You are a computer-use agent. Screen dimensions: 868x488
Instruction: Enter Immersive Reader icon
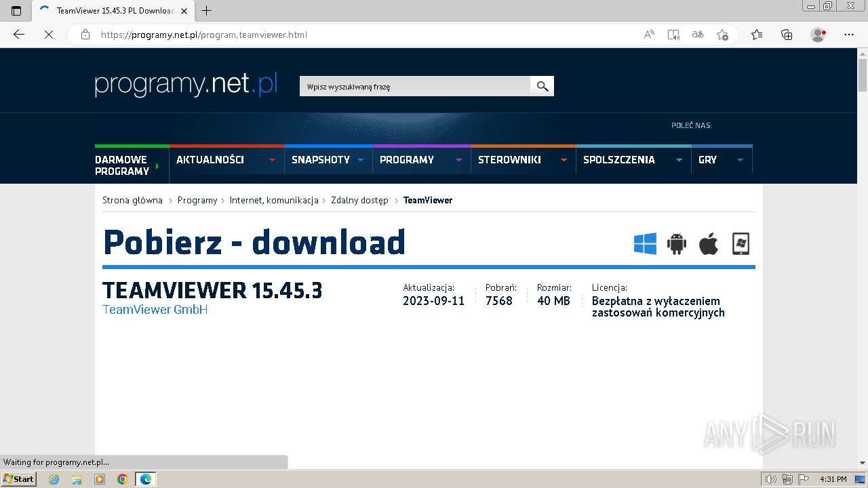(673, 35)
